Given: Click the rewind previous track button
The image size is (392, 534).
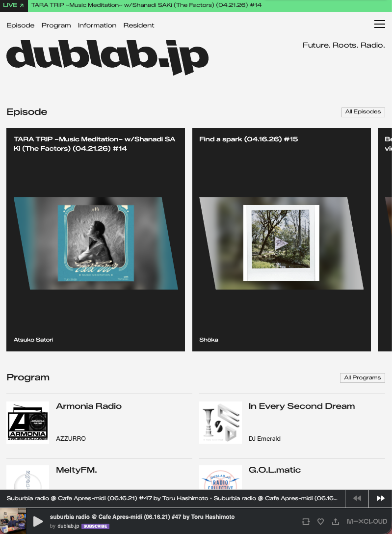Looking at the screenshot, I should (357, 498).
